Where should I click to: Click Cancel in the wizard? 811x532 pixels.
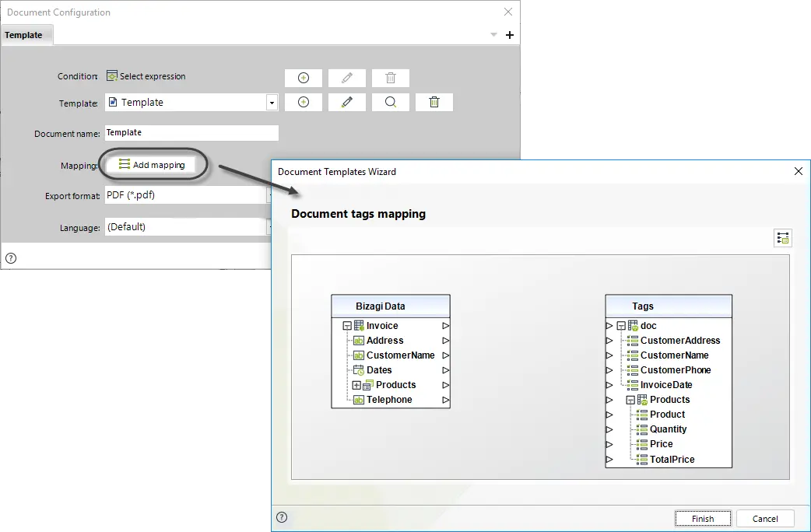(765, 519)
